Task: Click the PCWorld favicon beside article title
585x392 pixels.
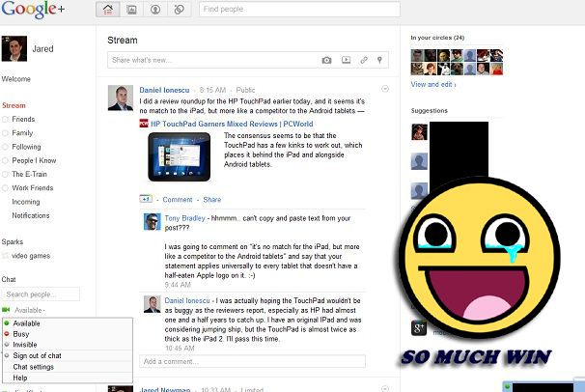Action: pos(144,124)
